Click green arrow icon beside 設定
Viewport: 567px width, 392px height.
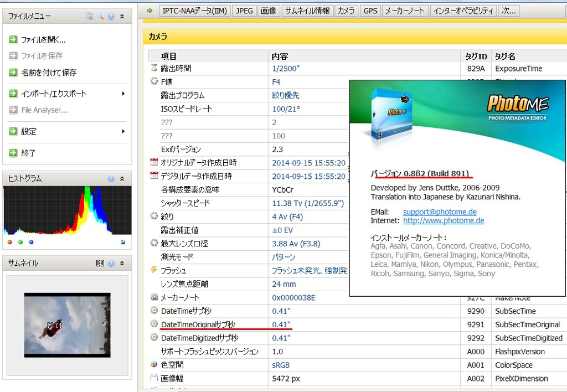[x=13, y=131]
